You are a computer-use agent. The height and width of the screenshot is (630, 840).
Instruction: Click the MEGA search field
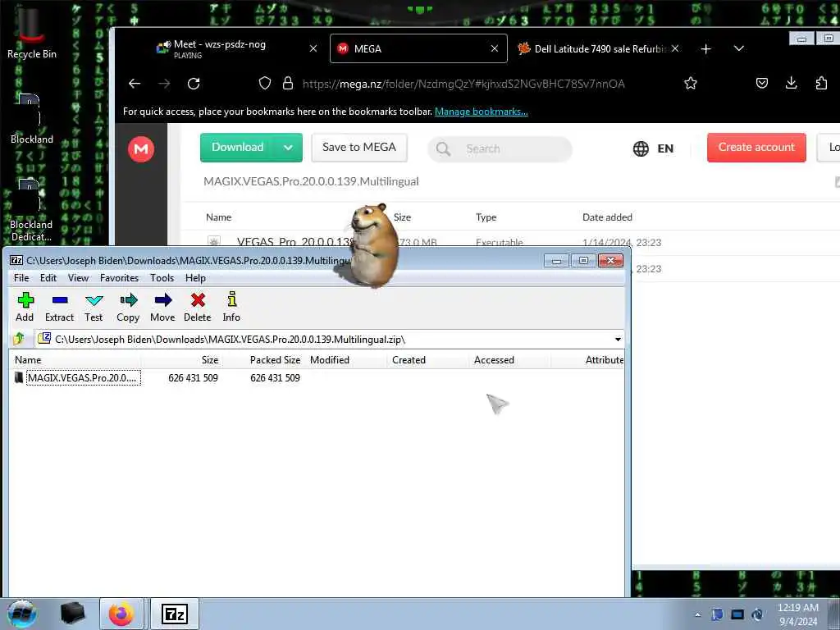point(500,148)
